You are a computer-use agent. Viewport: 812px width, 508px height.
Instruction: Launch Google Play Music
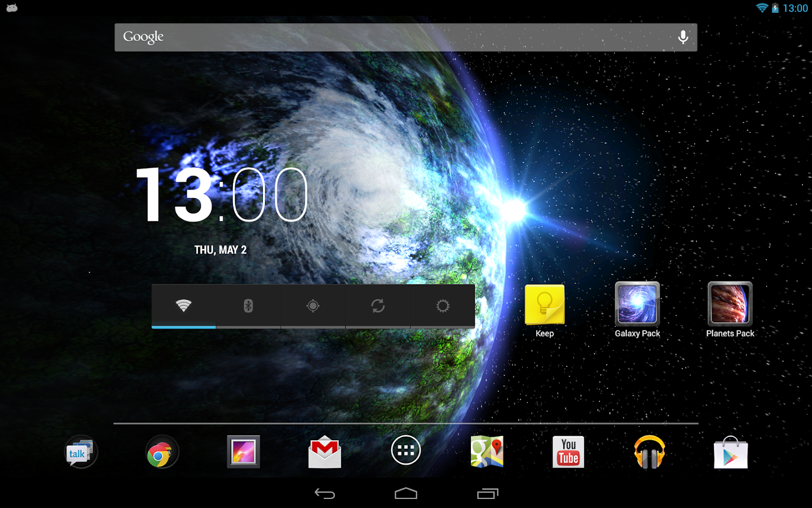click(649, 452)
